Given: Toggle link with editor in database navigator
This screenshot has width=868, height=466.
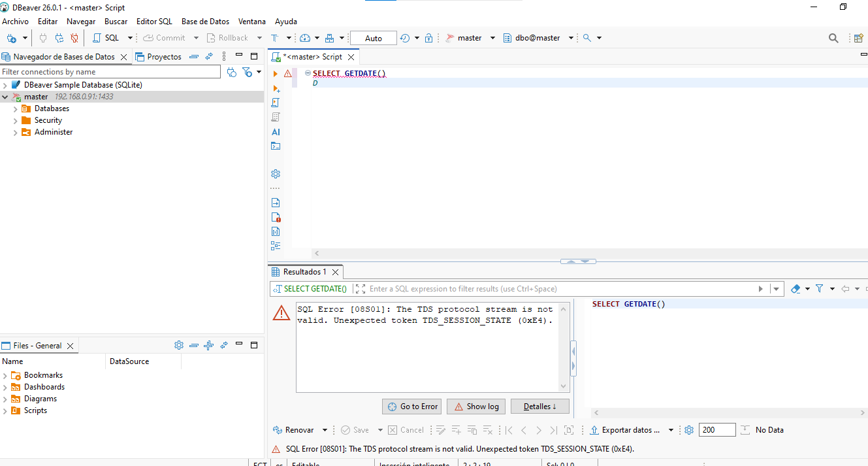Looking at the screenshot, I should point(209,57).
